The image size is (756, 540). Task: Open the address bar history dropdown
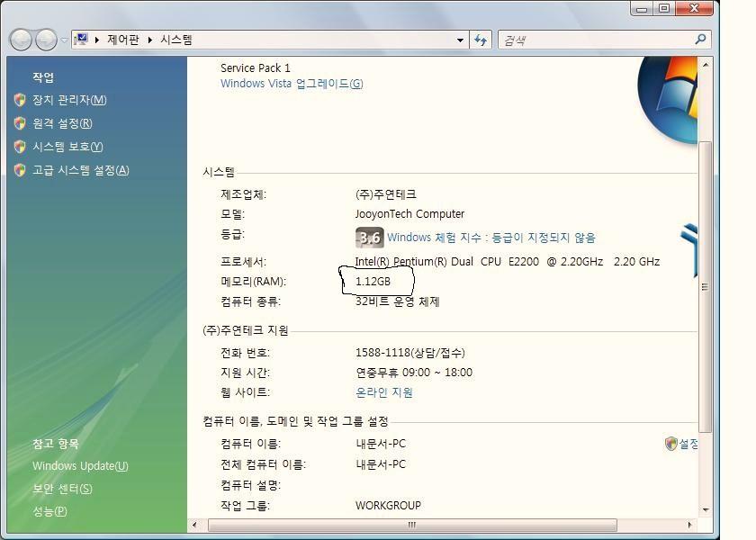tap(460, 40)
